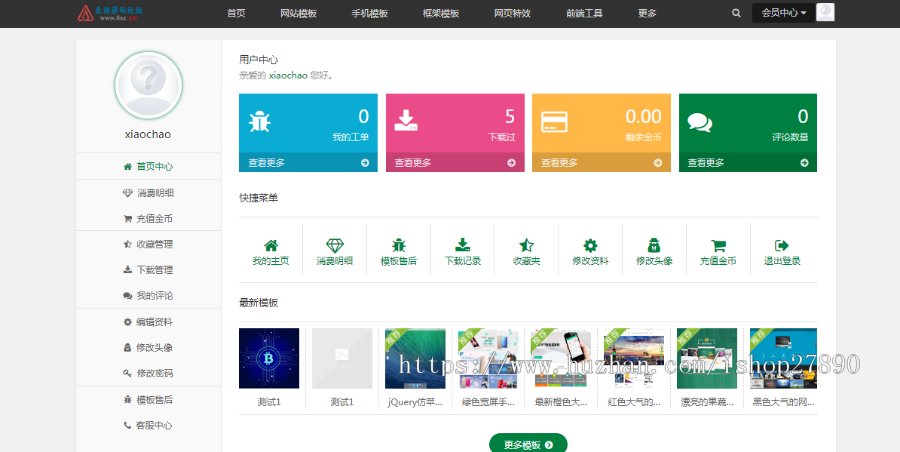This screenshot has width=900, height=452.
Task: Click the site logo in header
Action: (110, 13)
